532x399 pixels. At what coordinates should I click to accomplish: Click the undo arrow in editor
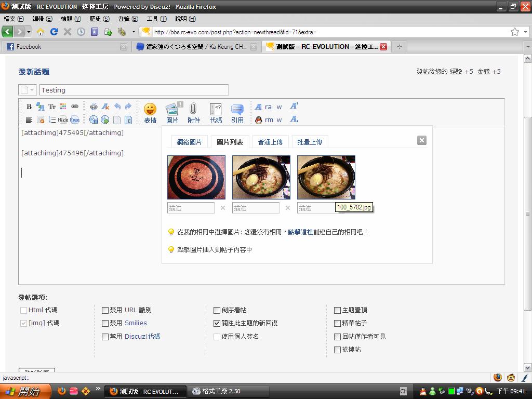point(117,107)
